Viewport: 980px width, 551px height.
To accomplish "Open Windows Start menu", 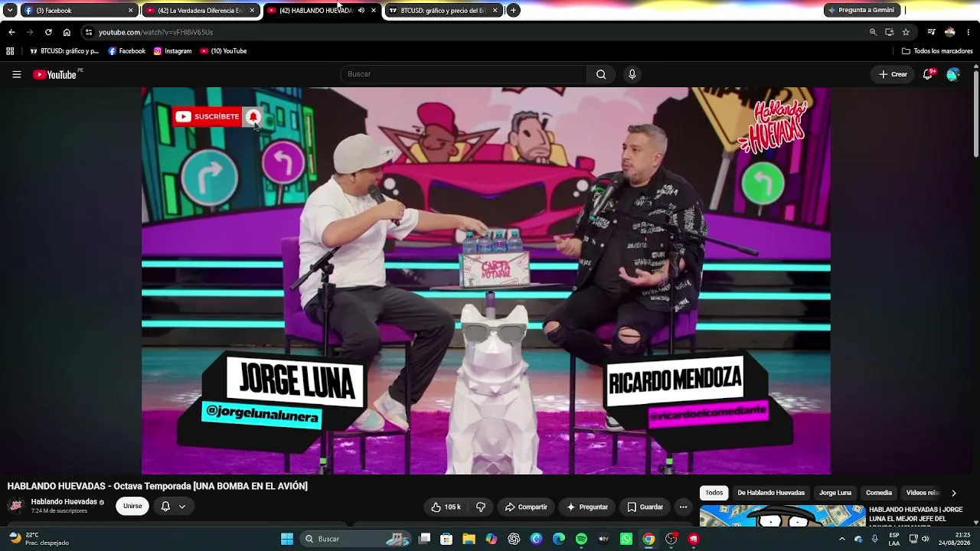I will (287, 539).
